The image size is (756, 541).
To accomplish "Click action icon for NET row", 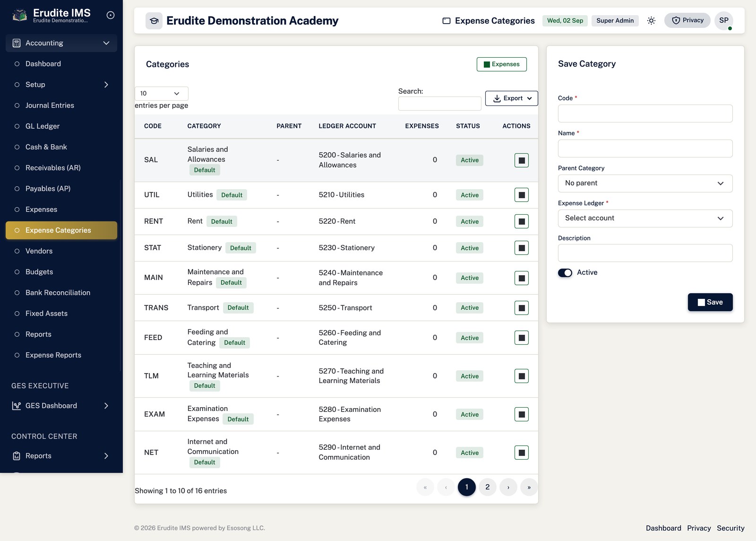I will tap(522, 453).
